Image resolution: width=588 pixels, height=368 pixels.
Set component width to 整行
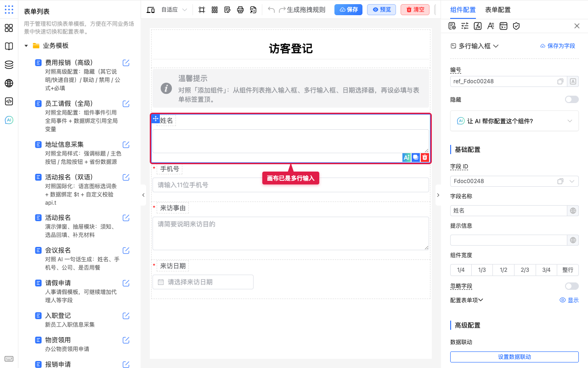point(568,270)
